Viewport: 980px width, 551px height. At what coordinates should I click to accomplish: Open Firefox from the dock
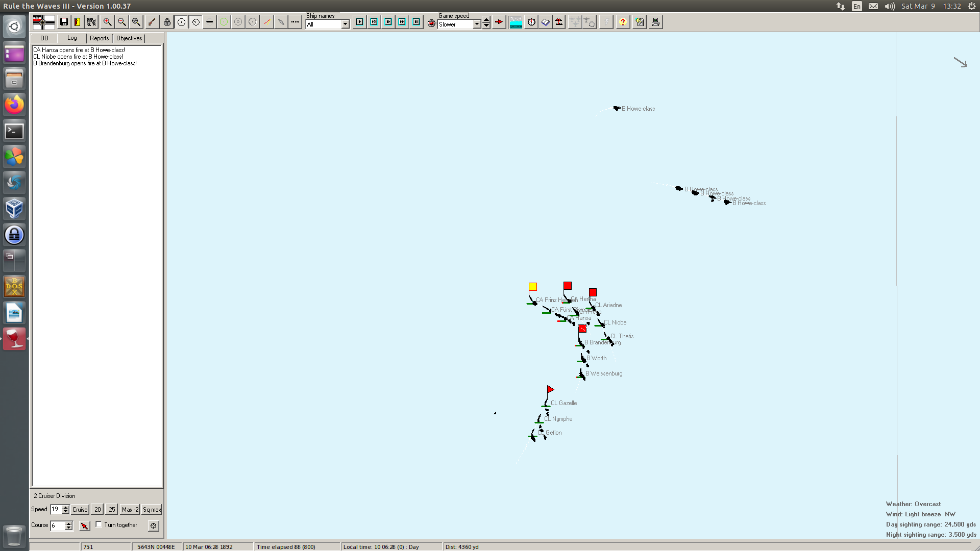[x=14, y=105]
